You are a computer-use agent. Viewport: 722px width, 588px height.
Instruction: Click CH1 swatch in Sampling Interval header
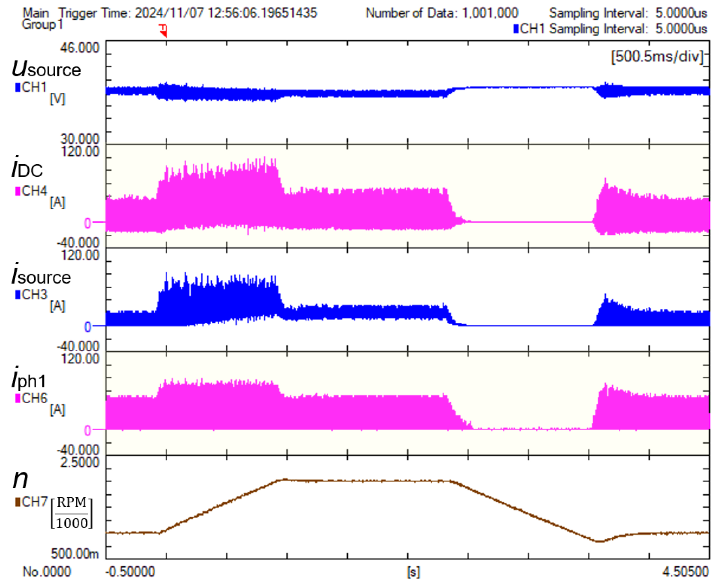[515, 29]
